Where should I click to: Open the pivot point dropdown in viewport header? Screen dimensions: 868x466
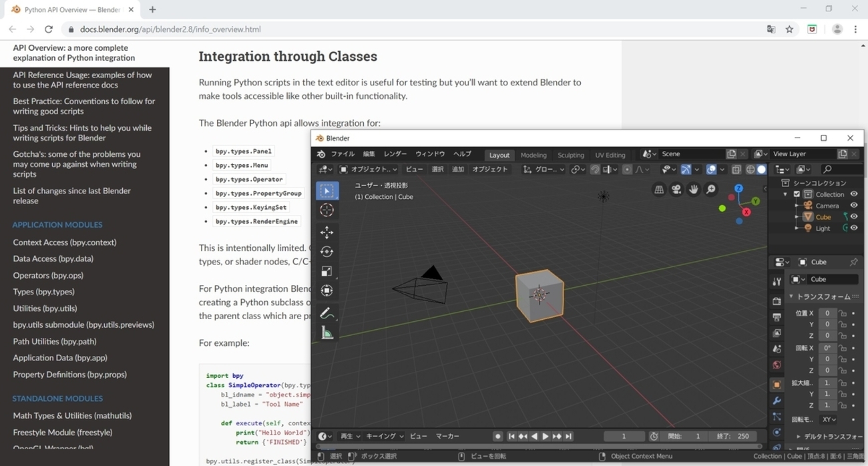pos(578,170)
